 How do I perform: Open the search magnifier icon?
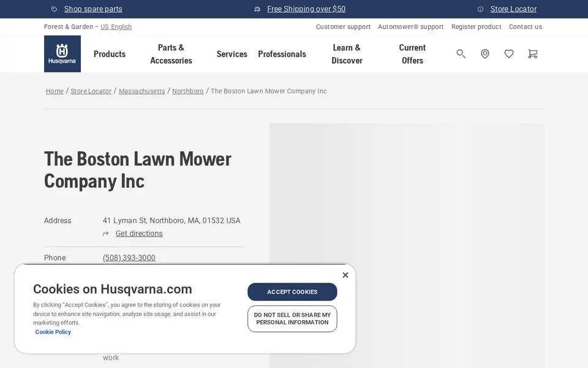pyautogui.click(x=461, y=54)
